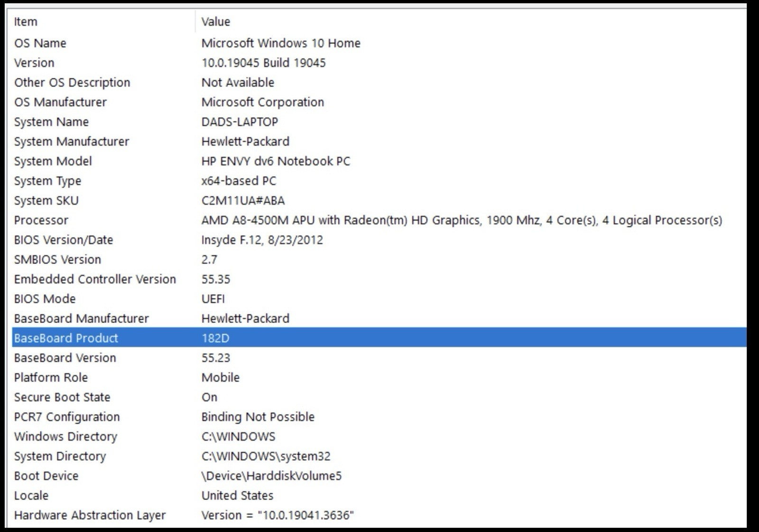Click the AMD A8-4500M APU processor value
759x532 pixels.
coord(462,220)
